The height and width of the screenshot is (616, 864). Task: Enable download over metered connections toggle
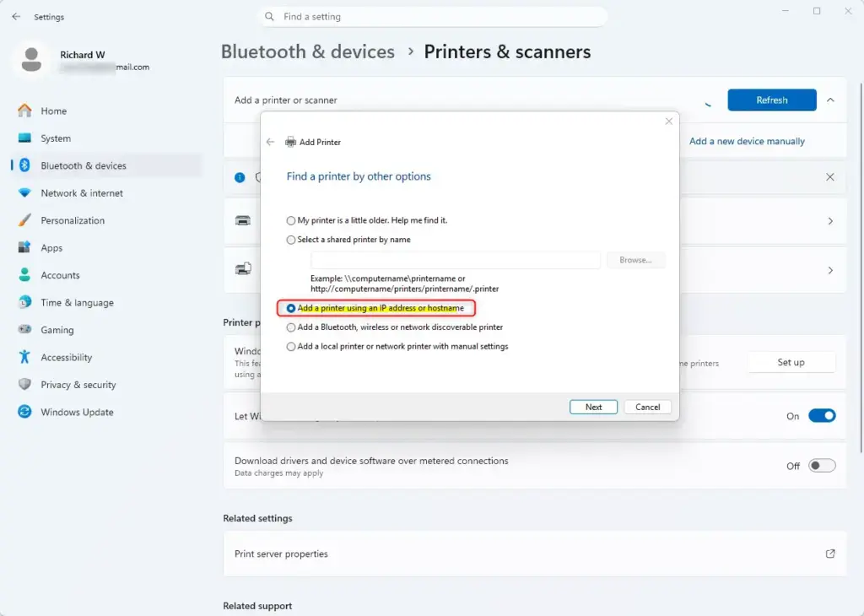coord(822,466)
